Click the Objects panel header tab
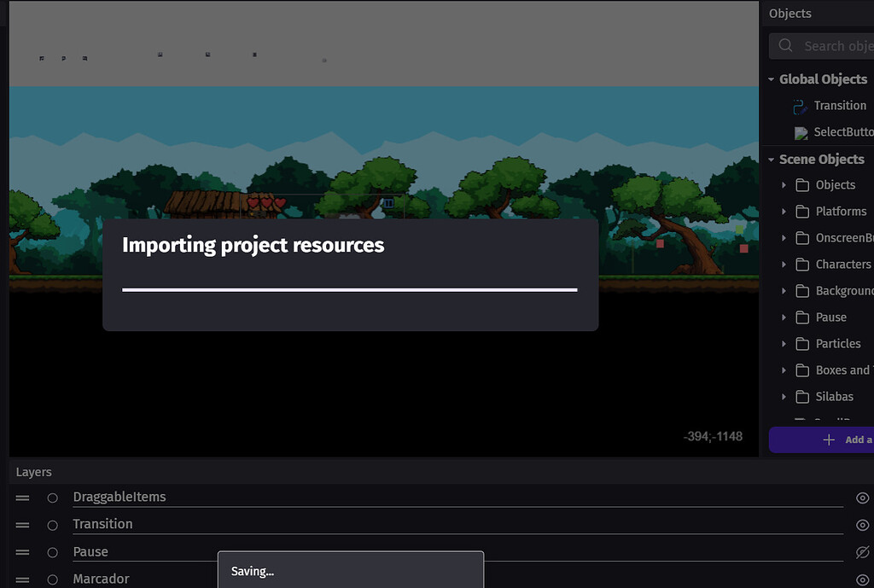Image resolution: width=874 pixels, height=588 pixels. (x=790, y=13)
